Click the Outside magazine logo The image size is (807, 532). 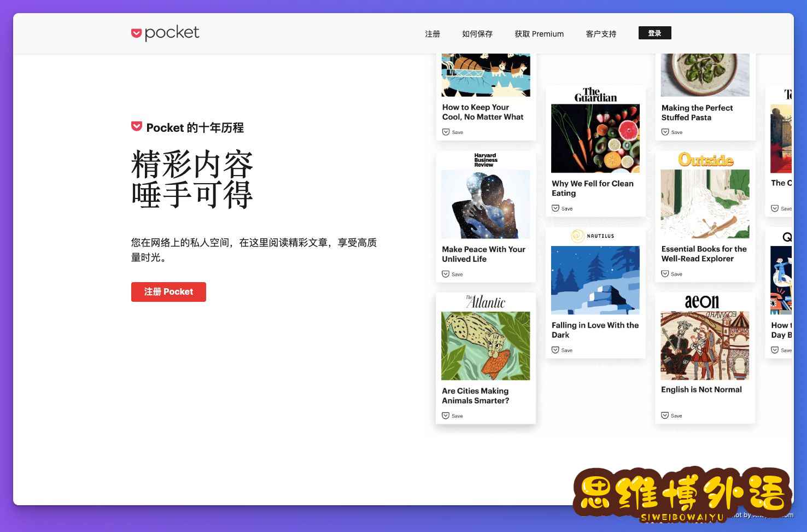click(706, 160)
